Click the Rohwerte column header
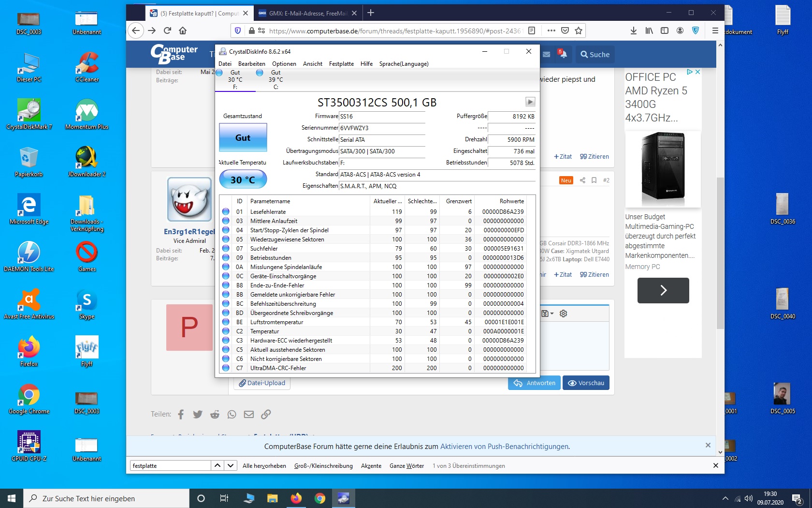 click(x=500, y=201)
